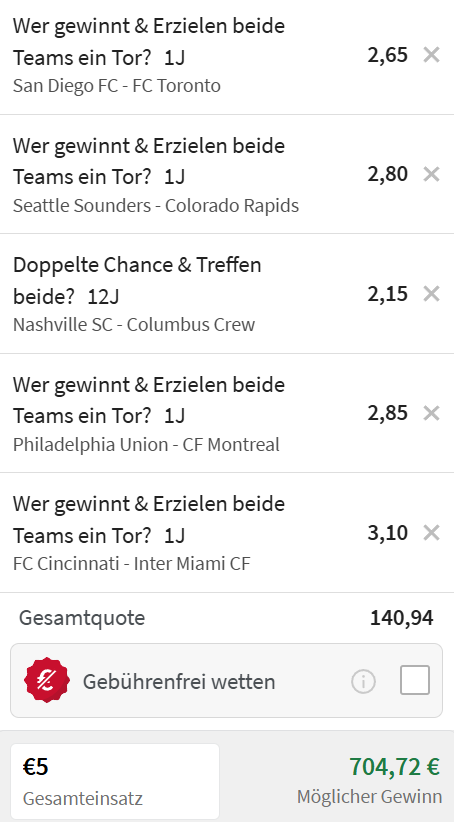Remove the Nashville SC - Columbus Crew bet
Viewport: 454px width, 822px height.
(431, 294)
